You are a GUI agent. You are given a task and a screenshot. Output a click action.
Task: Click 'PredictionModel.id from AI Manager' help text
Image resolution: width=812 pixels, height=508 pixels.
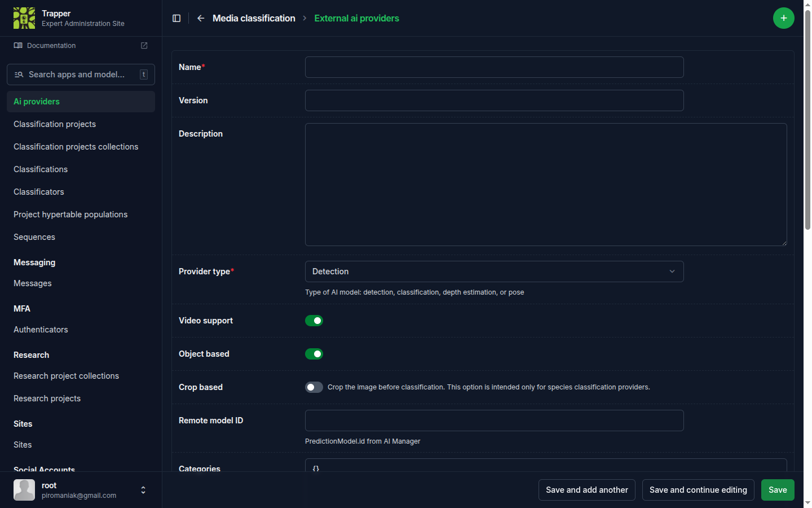(363, 441)
